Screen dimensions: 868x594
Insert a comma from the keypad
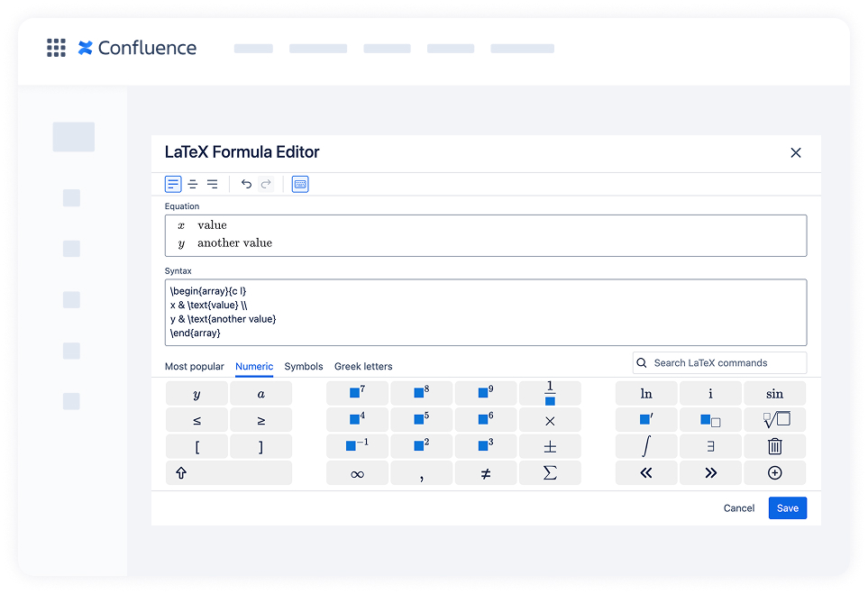(x=421, y=473)
